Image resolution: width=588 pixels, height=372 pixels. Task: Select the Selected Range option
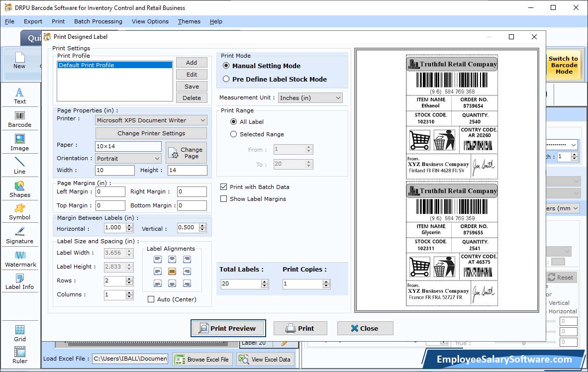coord(234,134)
